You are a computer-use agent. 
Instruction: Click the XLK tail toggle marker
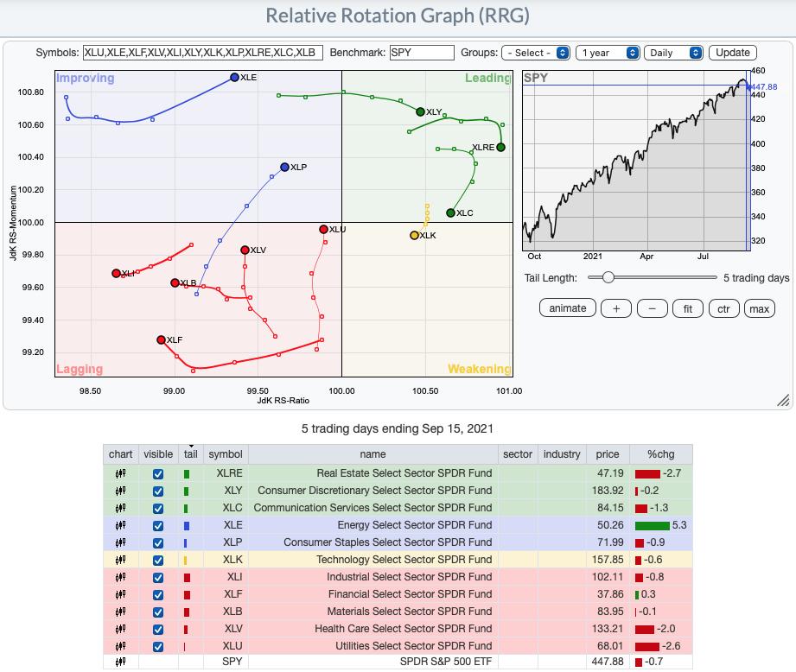pyautogui.click(x=185, y=561)
